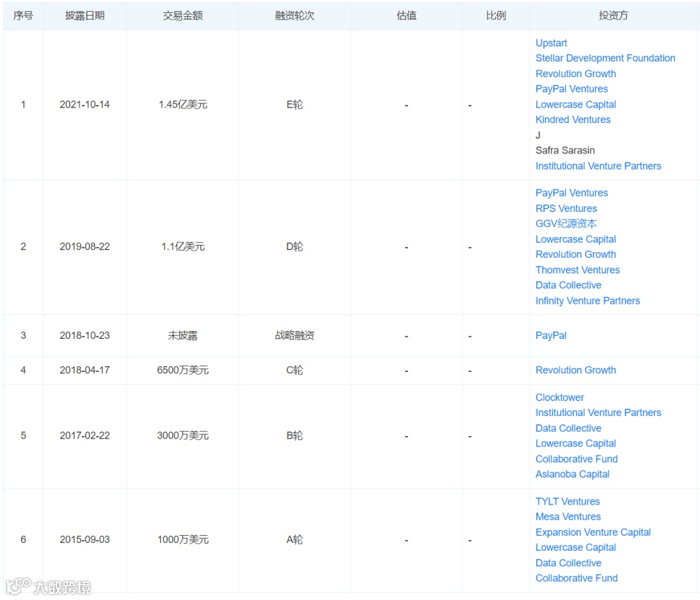Image resolution: width=700 pixels, height=600 pixels.
Task: Open Revolution Growth in the 2019-08-22 row
Action: 576,255
